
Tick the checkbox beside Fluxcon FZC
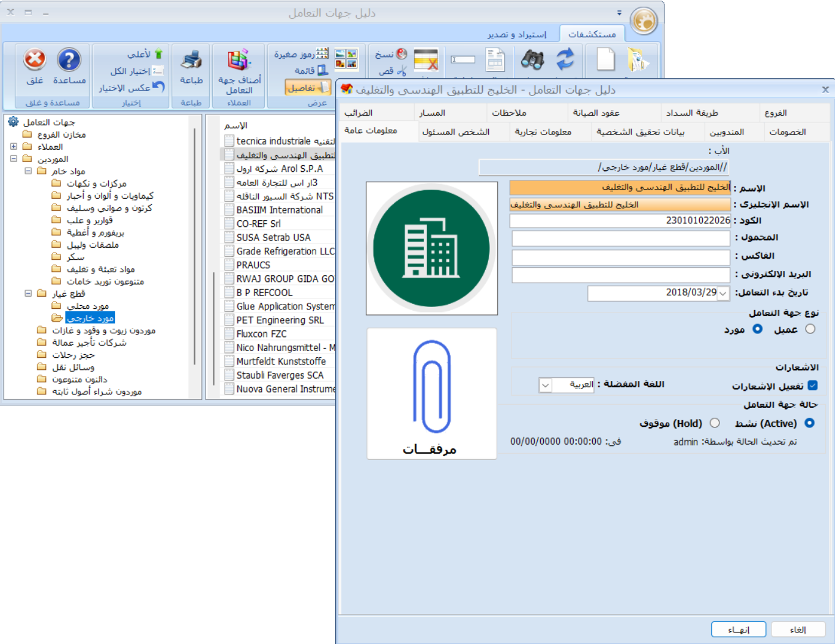tap(229, 334)
